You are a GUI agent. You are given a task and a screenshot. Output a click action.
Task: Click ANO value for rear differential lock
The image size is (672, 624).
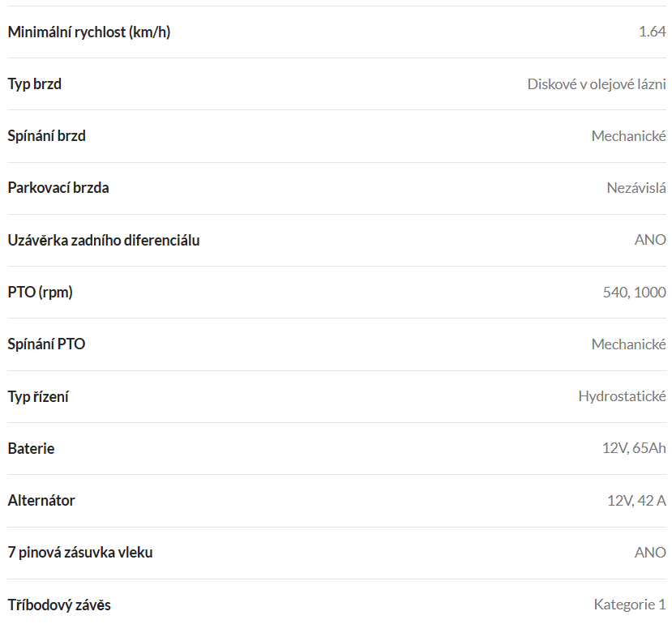click(650, 240)
